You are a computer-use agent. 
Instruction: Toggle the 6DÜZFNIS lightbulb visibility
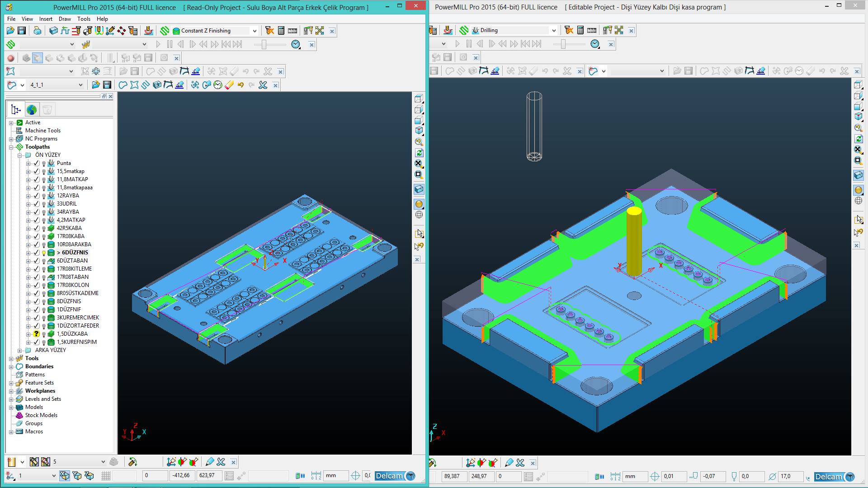(44, 253)
